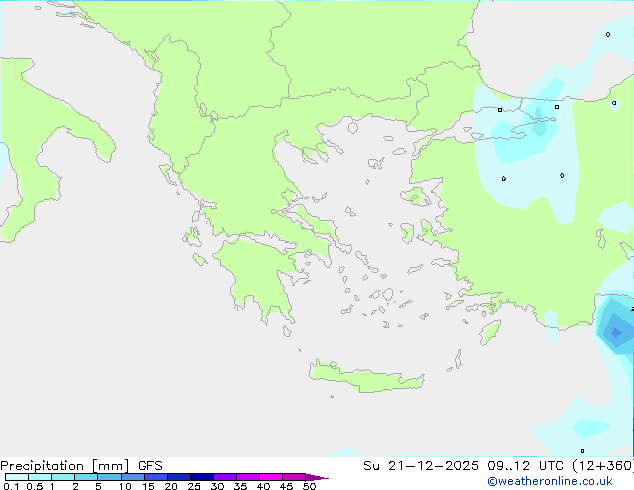The height and width of the screenshot is (490, 634).
Task: Select the purple swatch between 30 and 35
Action: [225, 477]
